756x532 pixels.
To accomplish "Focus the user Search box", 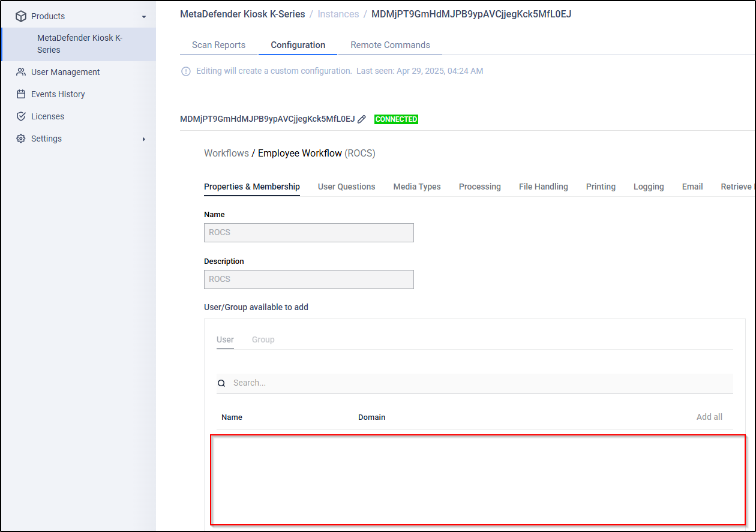I will tap(475, 383).
